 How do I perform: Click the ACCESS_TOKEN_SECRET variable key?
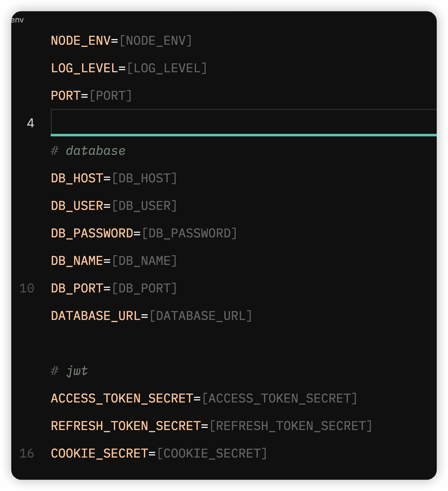[x=122, y=398]
